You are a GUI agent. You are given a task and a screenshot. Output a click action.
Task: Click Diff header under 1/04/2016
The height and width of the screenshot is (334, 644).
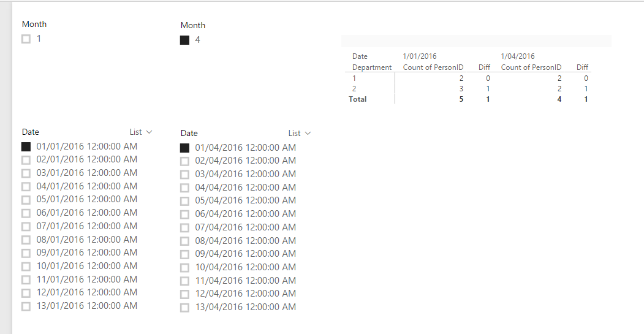point(582,67)
